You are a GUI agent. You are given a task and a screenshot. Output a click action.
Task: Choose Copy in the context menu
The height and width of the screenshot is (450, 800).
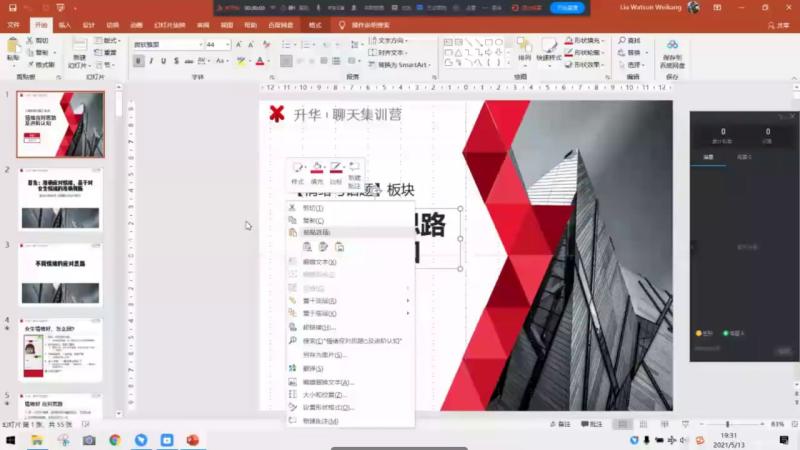(x=351, y=220)
